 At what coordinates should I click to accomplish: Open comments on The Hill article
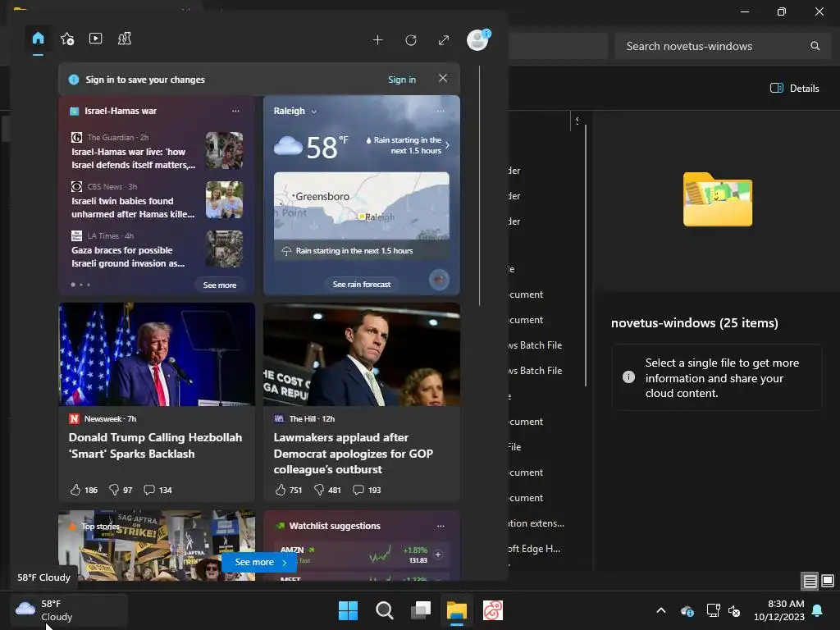(x=367, y=490)
